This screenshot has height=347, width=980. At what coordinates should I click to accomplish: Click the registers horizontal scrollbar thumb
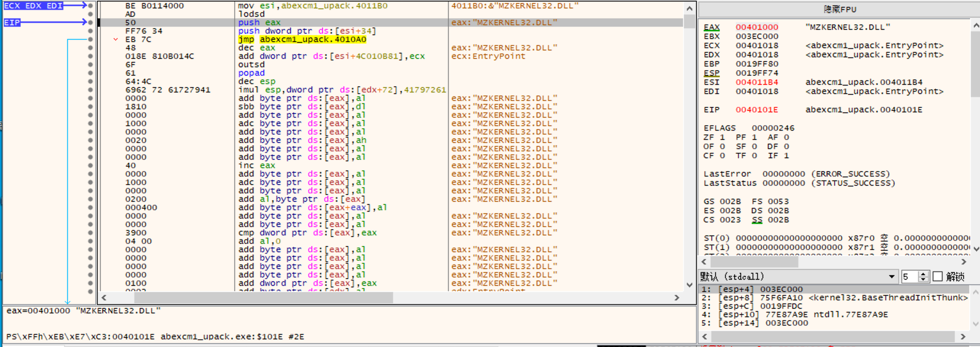pos(754,262)
